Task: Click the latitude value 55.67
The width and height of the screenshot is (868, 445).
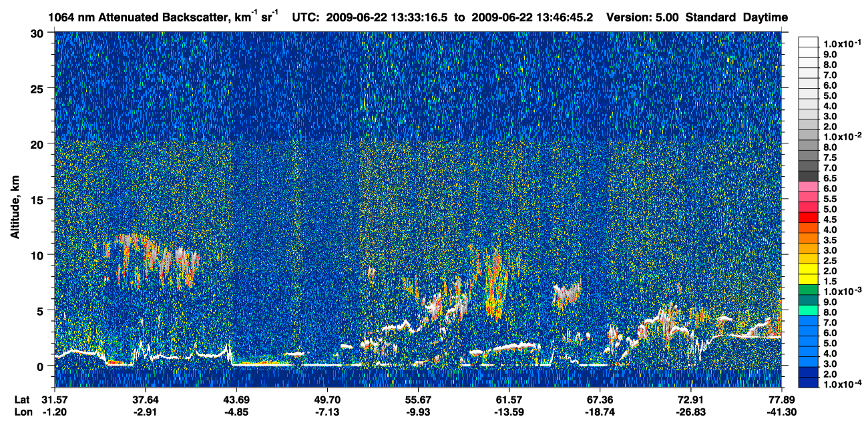Action: [418, 399]
